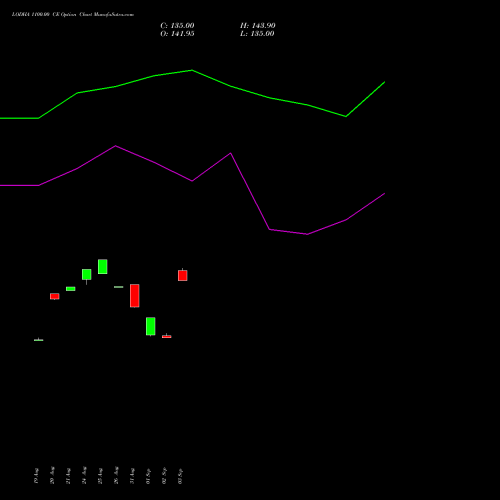
Task: Click the 'L: 135.00' low price text
Action: [257, 34]
